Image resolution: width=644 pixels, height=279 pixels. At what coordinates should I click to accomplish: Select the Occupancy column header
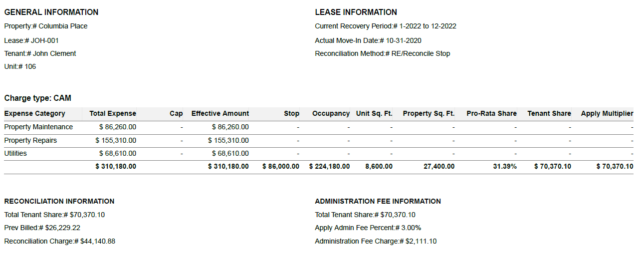click(331, 114)
